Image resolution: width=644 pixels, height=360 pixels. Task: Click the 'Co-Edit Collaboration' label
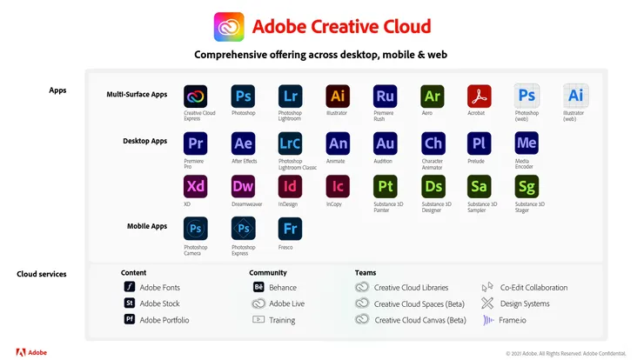point(534,288)
